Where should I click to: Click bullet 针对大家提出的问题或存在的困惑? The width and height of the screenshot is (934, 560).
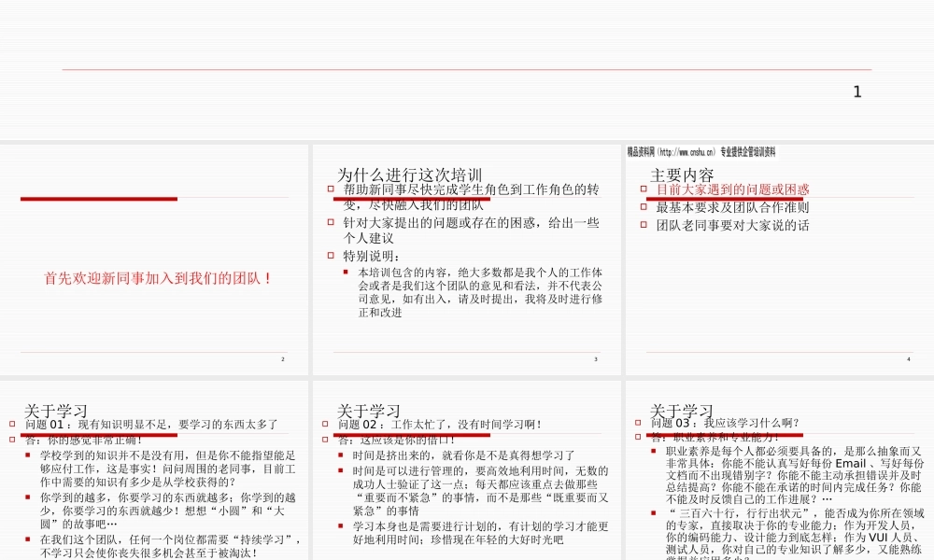click(x=471, y=231)
